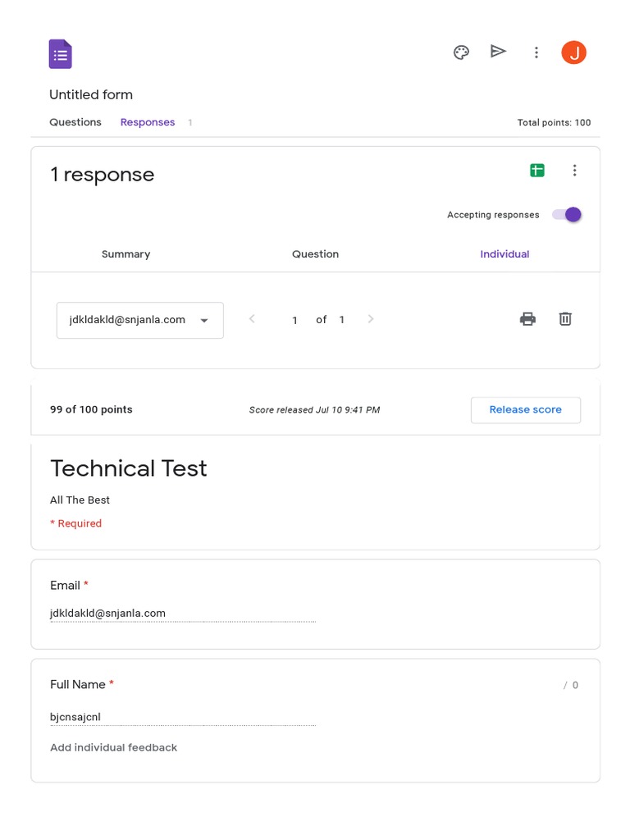
Task: Create spreadsheet with the green Sheets icon
Action: pos(537,171)
